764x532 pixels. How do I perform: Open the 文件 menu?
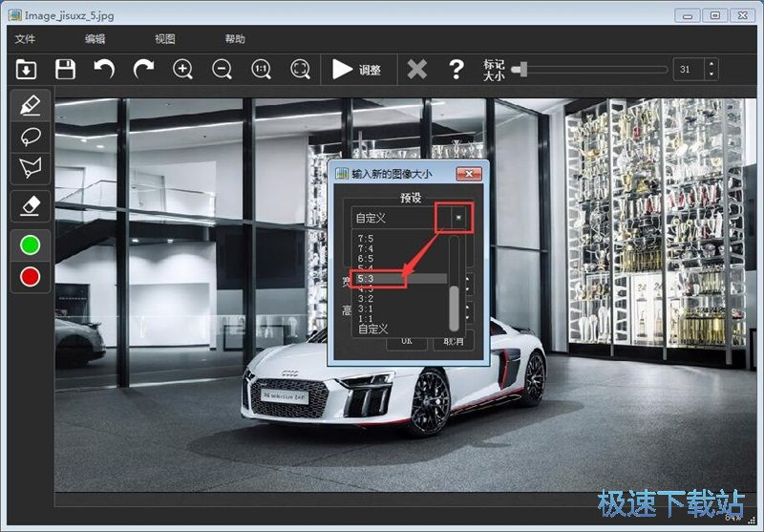pyautogui.click(x=25, y=39)
